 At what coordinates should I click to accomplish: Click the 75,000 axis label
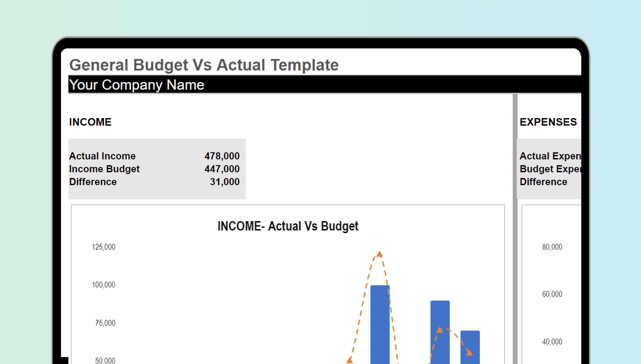105,323
